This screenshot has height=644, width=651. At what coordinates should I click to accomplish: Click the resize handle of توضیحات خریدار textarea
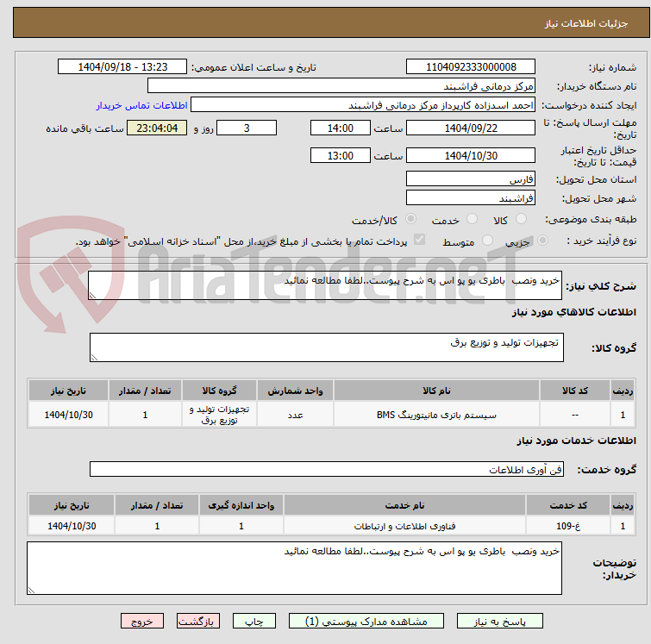coord(31,590)
